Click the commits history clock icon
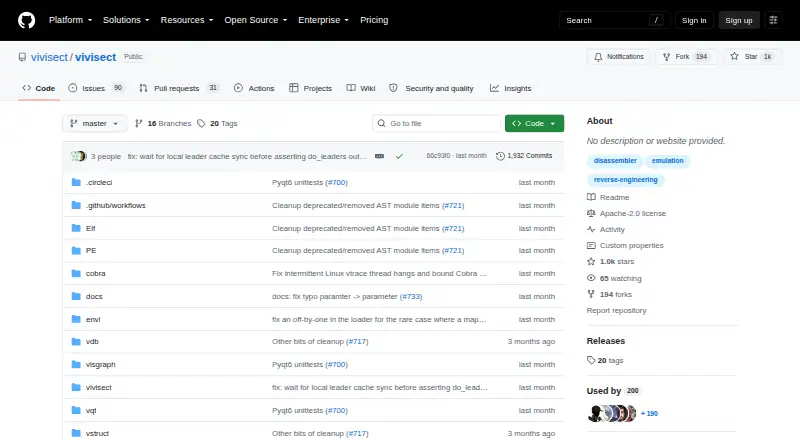The height and width of the screenshot is (440, 800). pos(500,156)
